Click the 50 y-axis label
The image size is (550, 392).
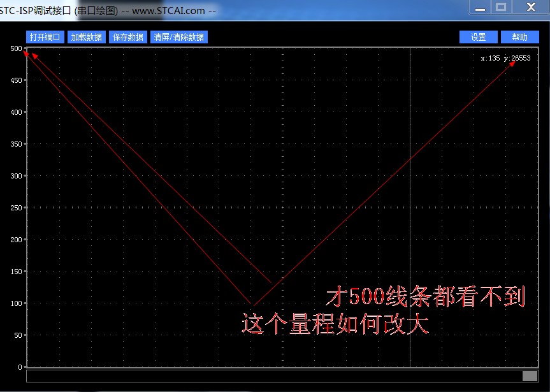pos(18,335)
